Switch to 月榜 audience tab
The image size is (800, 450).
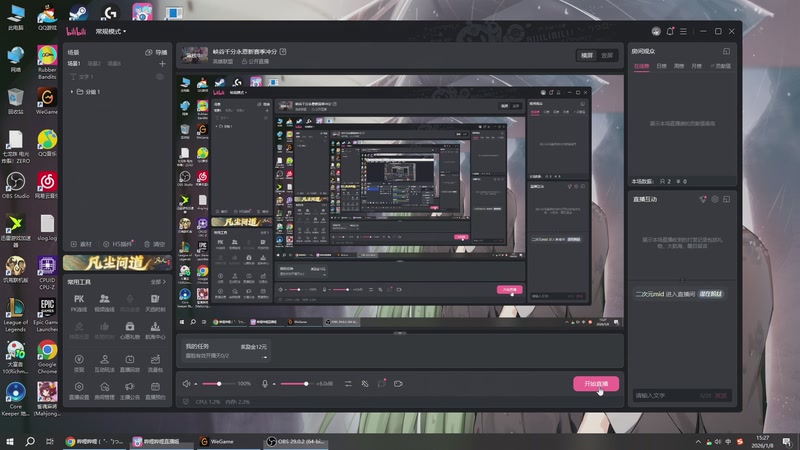696,66
